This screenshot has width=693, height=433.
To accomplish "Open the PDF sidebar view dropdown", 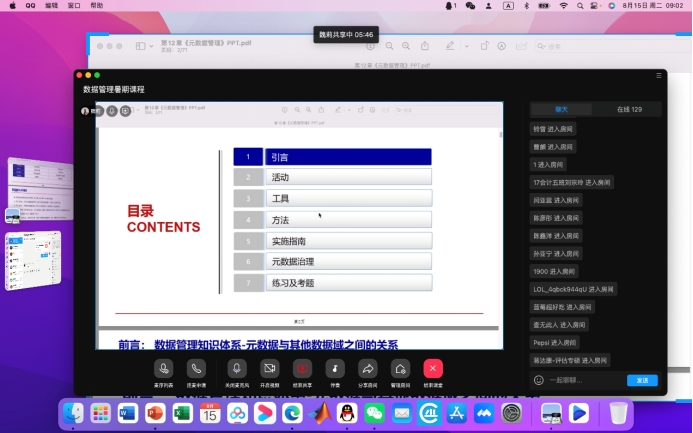I will pyautogui.click(x=142, y=46).
